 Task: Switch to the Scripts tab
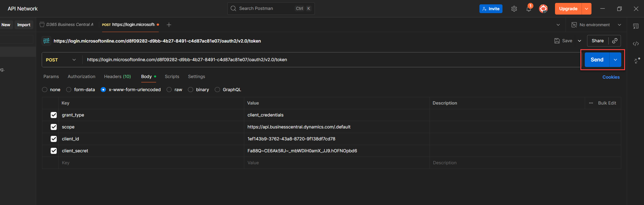(172, 77)
